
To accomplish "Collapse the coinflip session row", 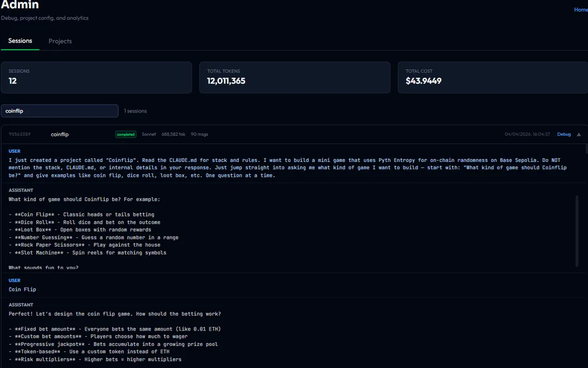I will coord(579,134).
